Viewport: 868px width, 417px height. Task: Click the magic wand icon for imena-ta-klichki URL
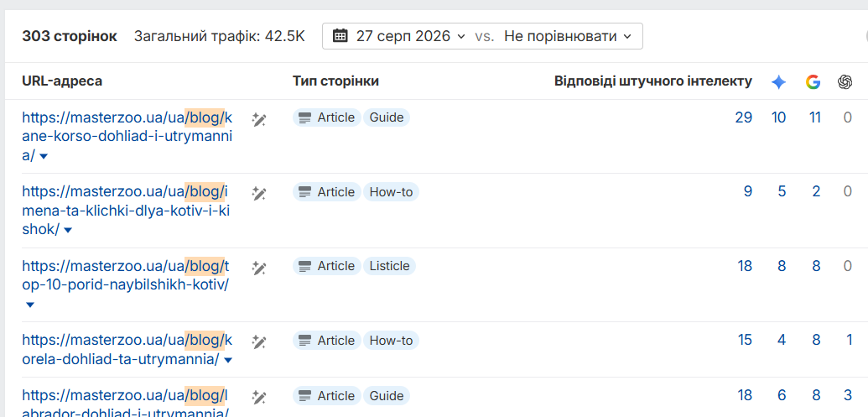[259, 193]
